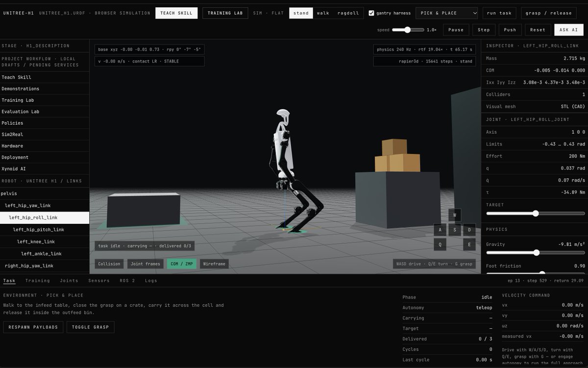Switch to ragdoll mode
This screenshot has height=368, width=588.
348,13
